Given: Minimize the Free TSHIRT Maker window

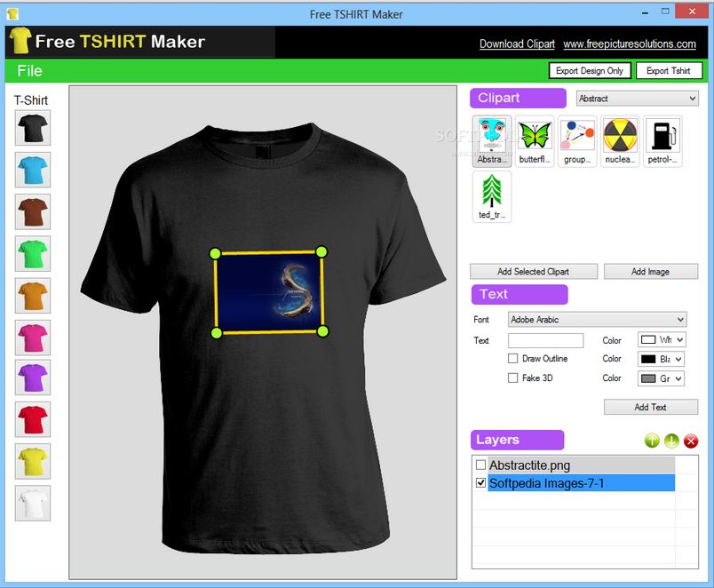Looking at the screenshot, I should click(645, 12).
